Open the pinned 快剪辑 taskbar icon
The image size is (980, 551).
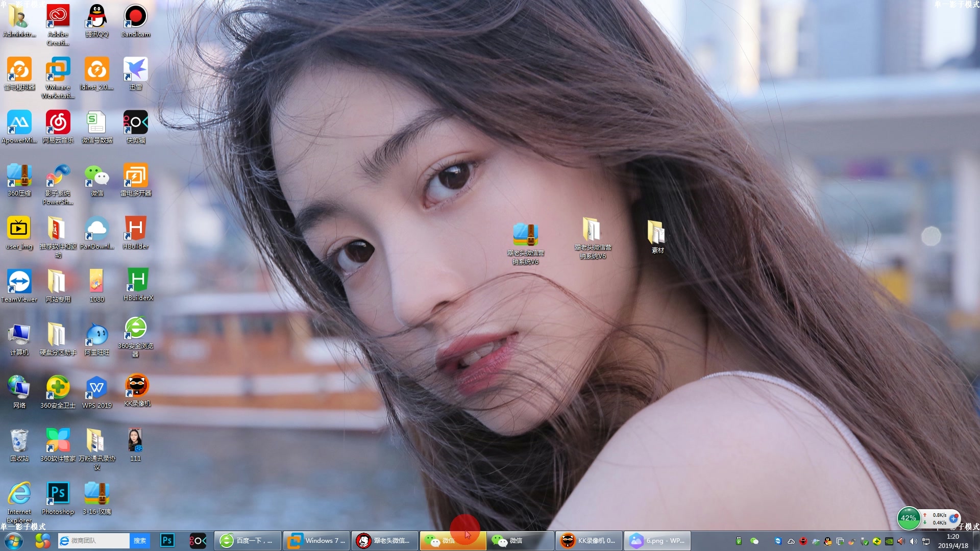pos(198,541)
